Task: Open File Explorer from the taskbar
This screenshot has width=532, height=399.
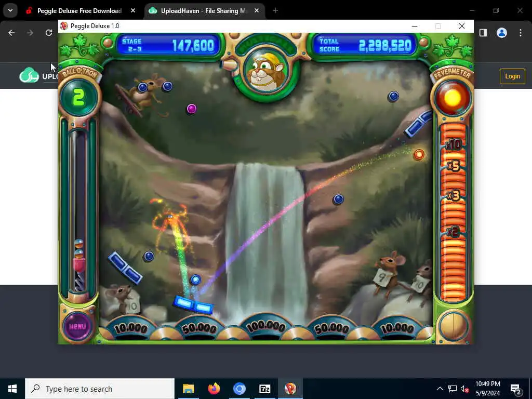Action: pyautogui.click(x=188, y=389)
